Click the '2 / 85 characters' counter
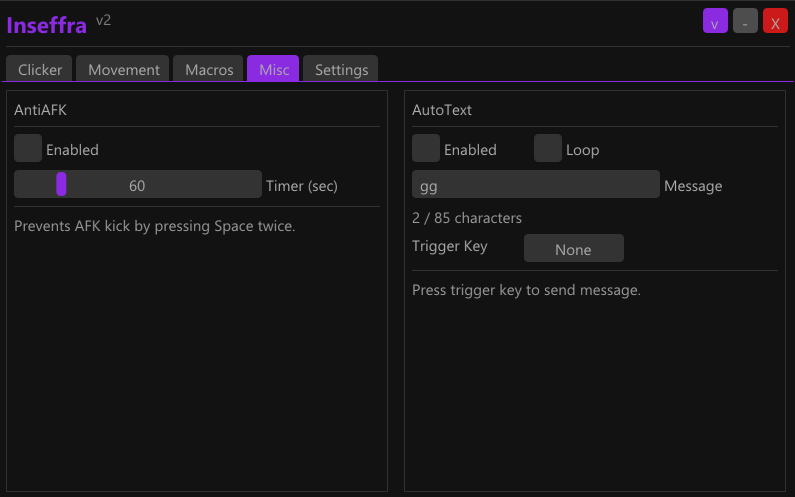 point(467,218)
